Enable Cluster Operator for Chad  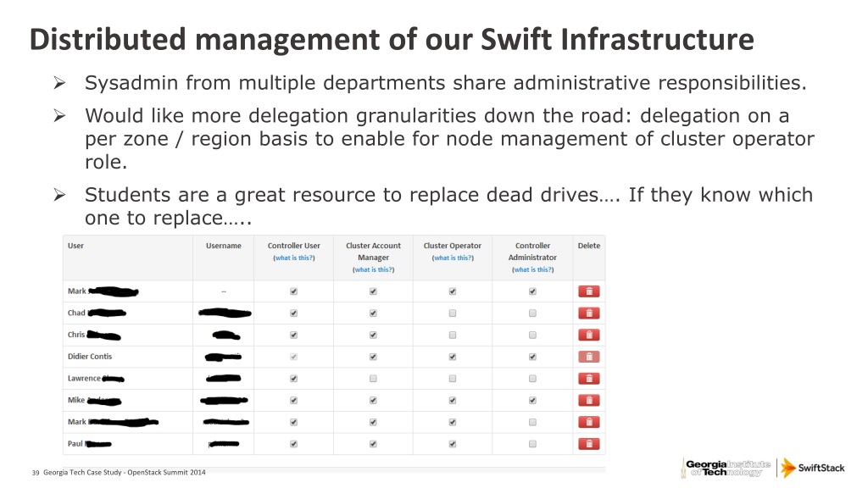[x=453, y=313]
